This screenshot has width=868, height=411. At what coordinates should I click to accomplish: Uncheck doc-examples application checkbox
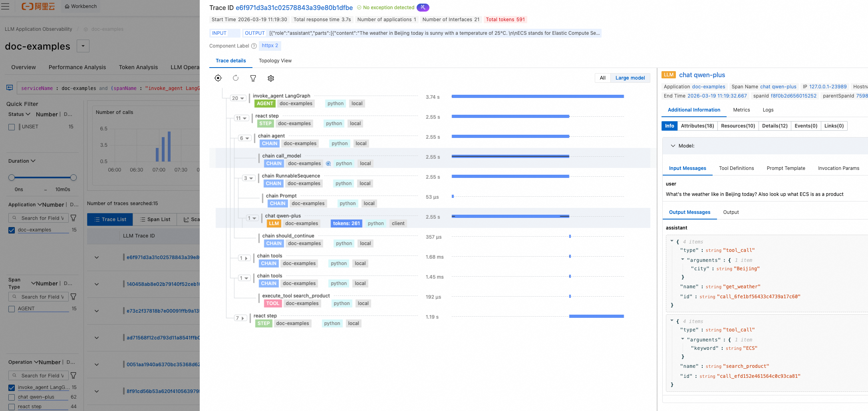click(x=12, y=230)
